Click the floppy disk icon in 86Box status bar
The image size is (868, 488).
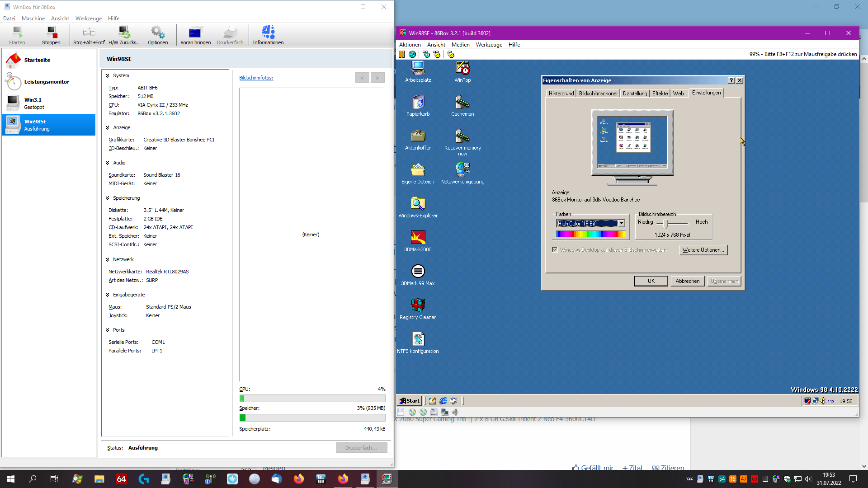click(401, 412)
